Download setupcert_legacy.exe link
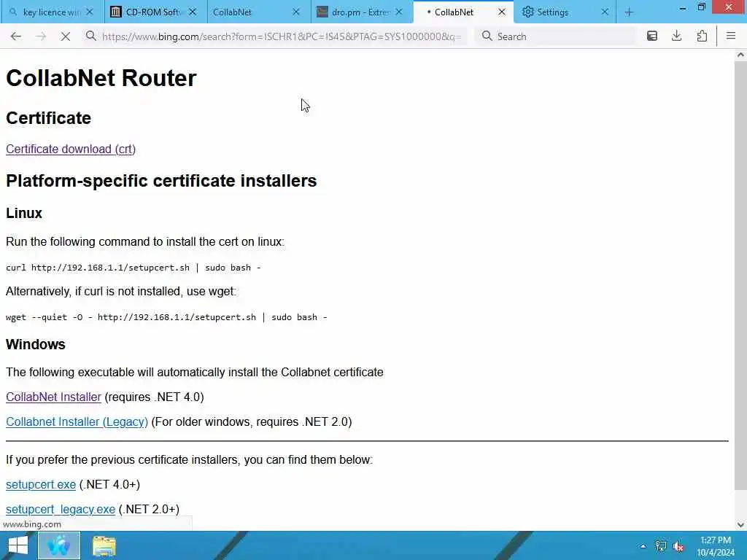Viewport: 747px width, 560px height. pos(61,509)
